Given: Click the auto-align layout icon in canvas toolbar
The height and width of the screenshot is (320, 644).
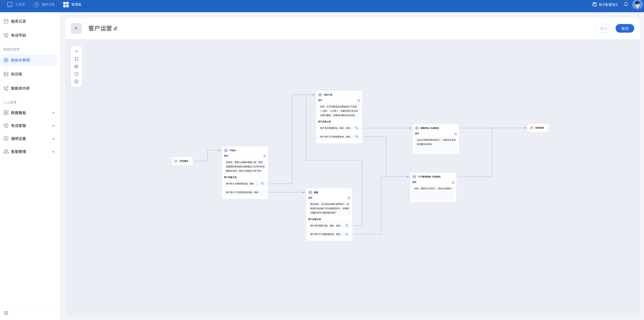Looking at the screenshot, I should tap(76, 66).
